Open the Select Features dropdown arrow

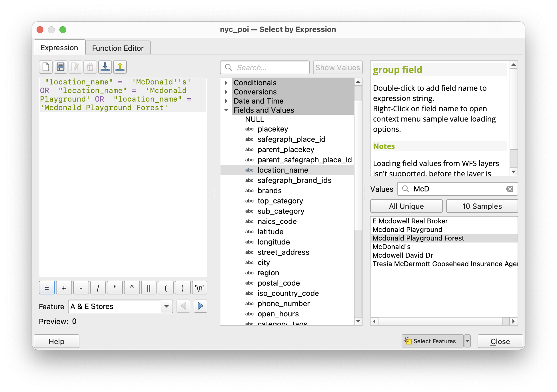[467, 341]
